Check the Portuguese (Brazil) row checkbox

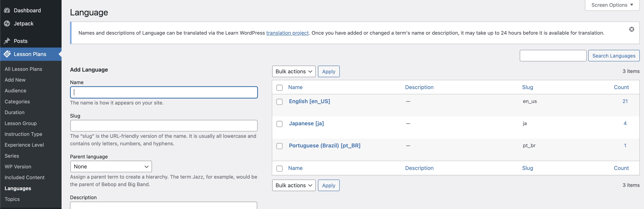pyautogui.click(x=279, y=146)
